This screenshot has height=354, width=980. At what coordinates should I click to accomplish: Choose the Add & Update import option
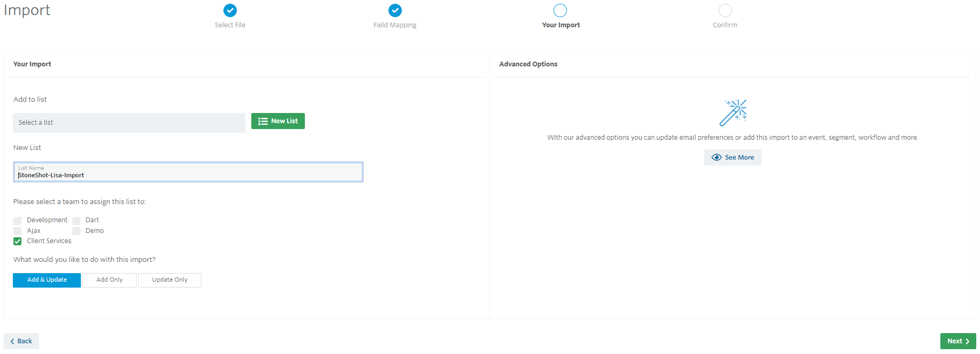click(x=47, y=280)
